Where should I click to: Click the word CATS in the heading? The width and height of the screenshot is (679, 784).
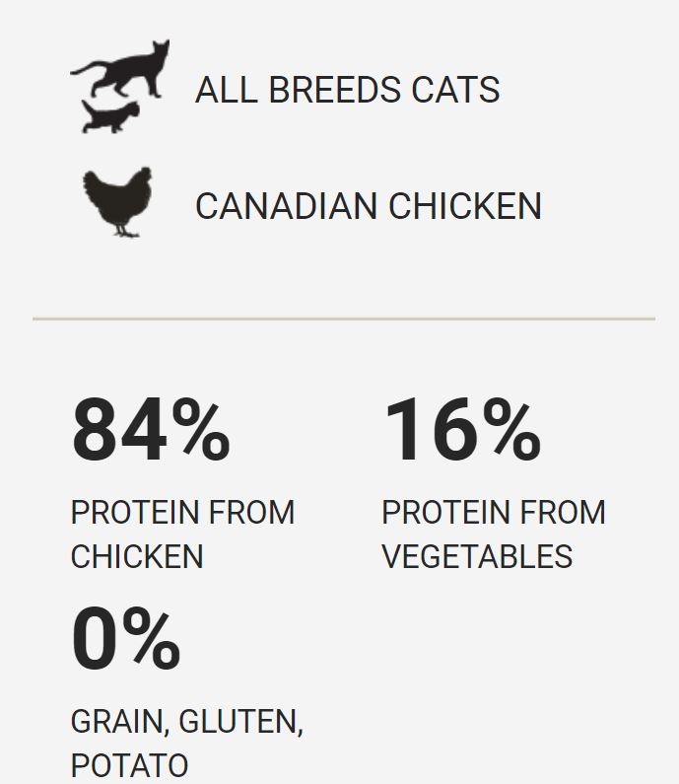(457, 90)
